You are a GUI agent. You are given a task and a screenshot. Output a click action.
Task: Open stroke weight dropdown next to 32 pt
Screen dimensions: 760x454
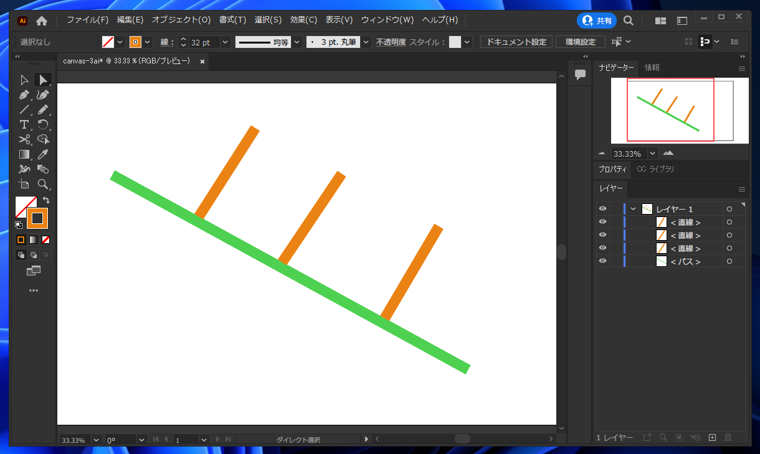[225, 42]
